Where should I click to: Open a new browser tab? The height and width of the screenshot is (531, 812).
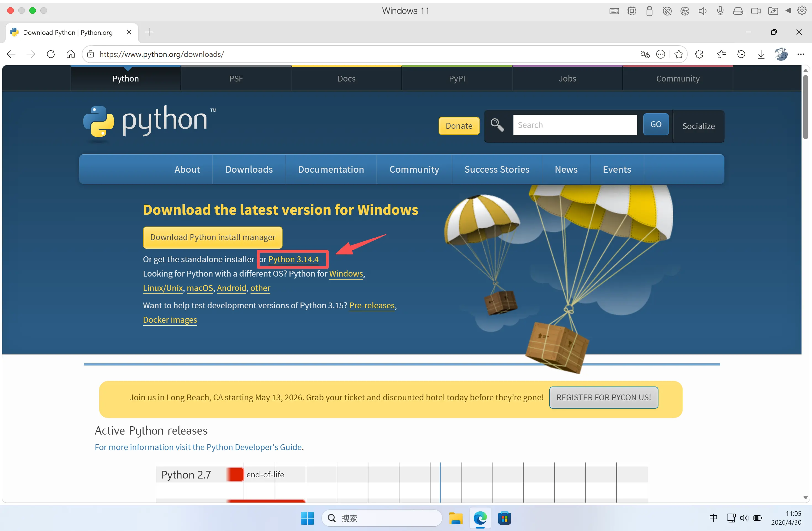149,32
